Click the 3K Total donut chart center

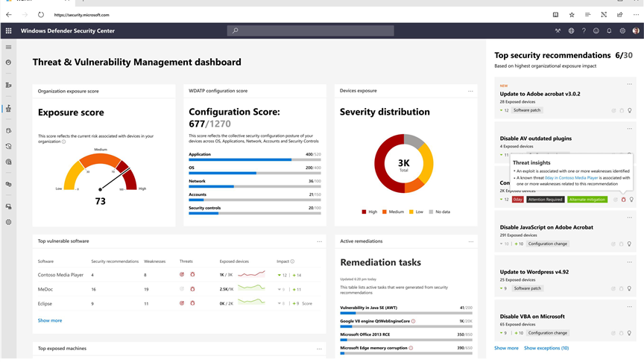coord(404,164)
